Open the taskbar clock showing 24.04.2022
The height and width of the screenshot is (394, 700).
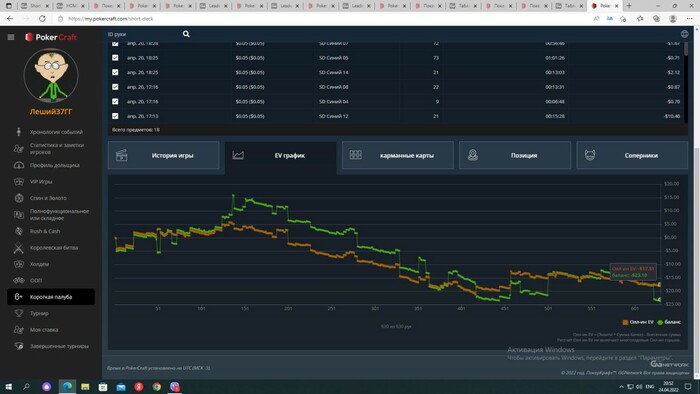(x=668, y=386)
